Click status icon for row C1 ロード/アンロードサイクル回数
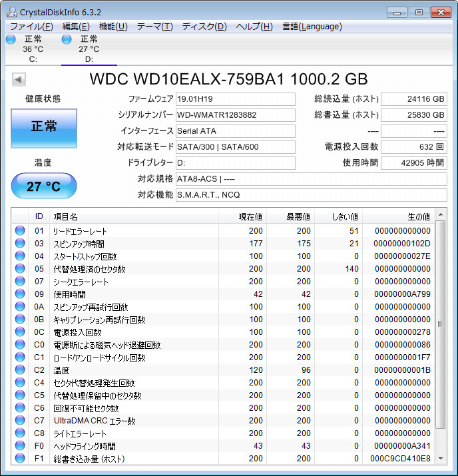 (20, 357)
